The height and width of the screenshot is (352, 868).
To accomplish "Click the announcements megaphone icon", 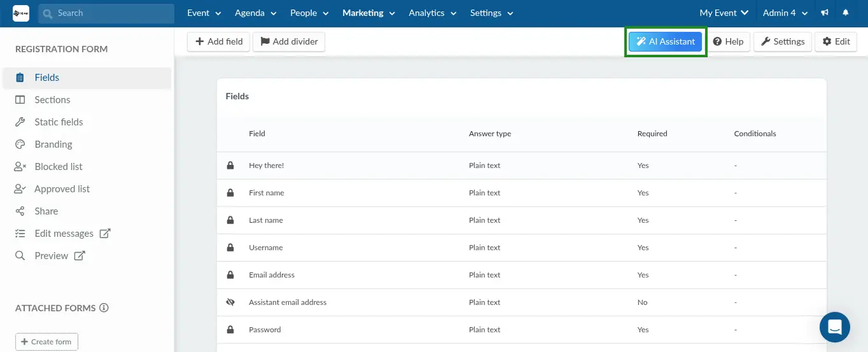I will [825, 13].
